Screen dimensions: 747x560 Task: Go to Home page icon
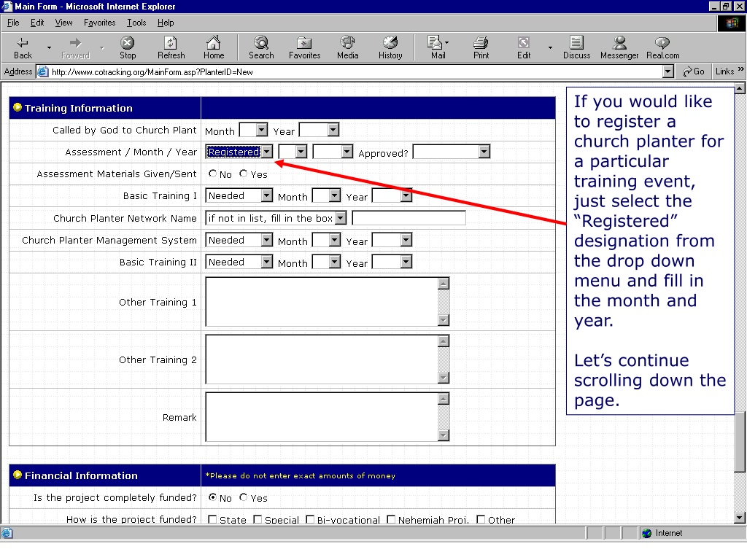pyautogui.click(x=214, y=47)
